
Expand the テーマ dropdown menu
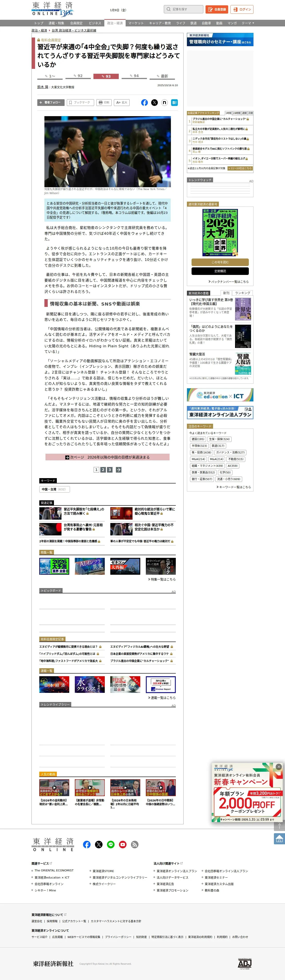[x=248, y=23]
